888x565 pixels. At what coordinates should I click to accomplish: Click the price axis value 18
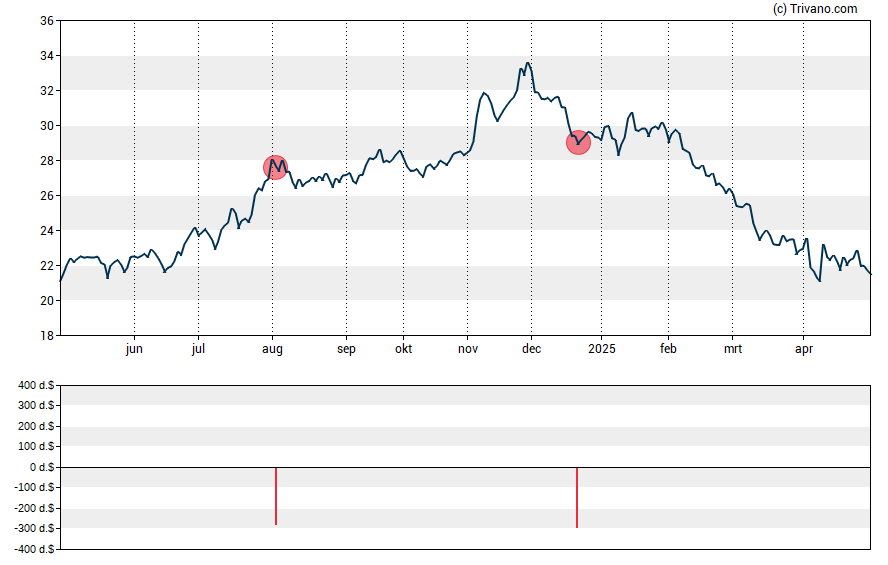(47, 336)
